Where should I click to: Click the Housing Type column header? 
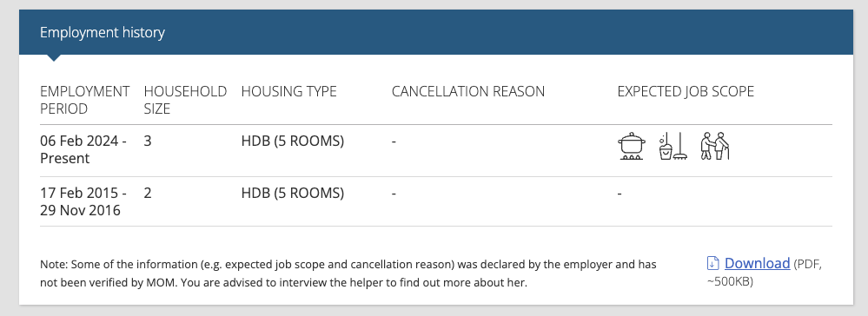(289, 91)
